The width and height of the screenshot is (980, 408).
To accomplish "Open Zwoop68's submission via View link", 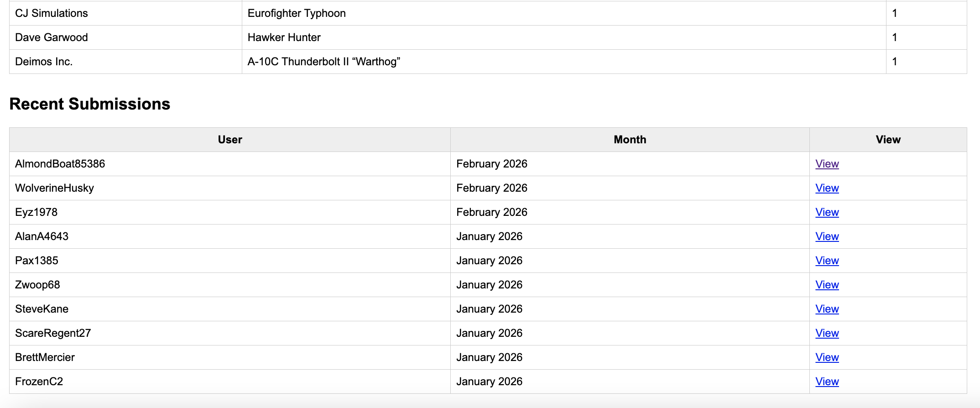I will click(827, 285).
